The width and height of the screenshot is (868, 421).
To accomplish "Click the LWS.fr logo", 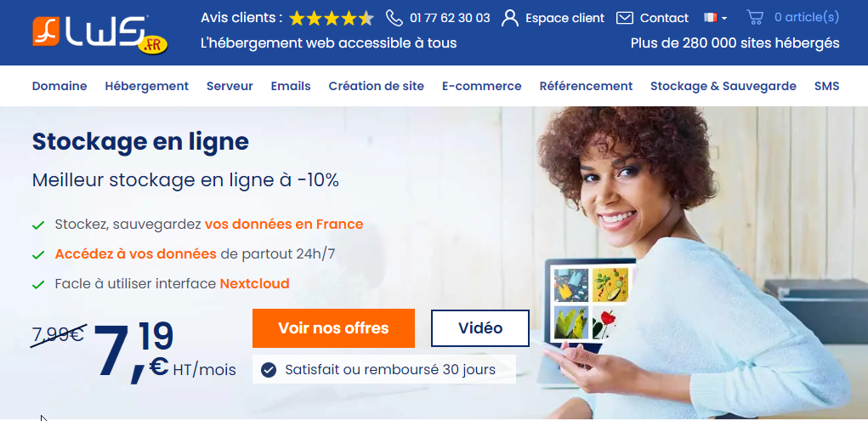I will pyautogui.click(x=100, y=34).
